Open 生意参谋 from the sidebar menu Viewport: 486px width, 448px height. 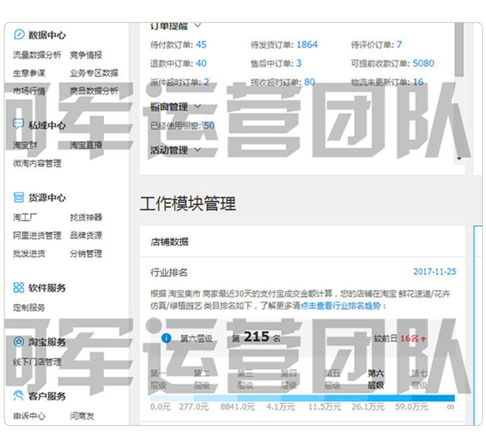(29, 73)
